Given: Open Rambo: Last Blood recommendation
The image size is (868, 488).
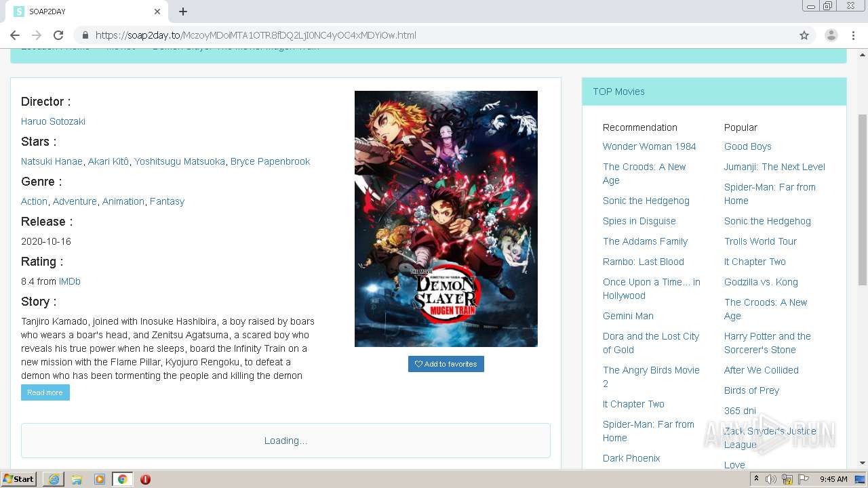Looking at the screenshot, I should pos(644,262).
